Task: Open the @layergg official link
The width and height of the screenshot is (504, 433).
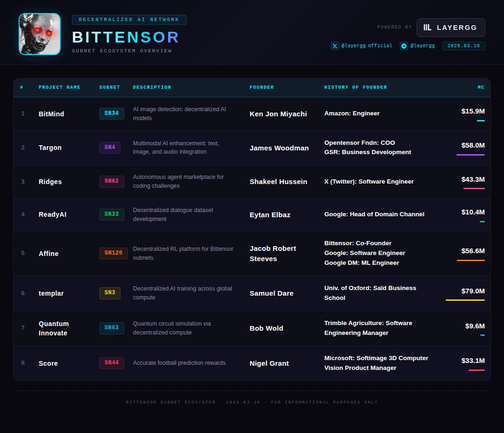Action: click(367, 46)
